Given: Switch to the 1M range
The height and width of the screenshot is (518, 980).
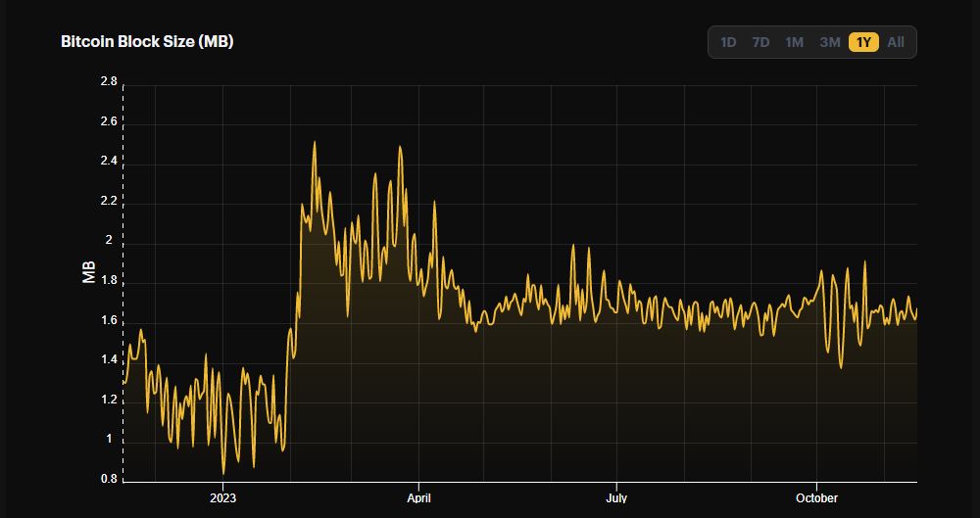Looking at the screenshot, I should click(794, 42).
